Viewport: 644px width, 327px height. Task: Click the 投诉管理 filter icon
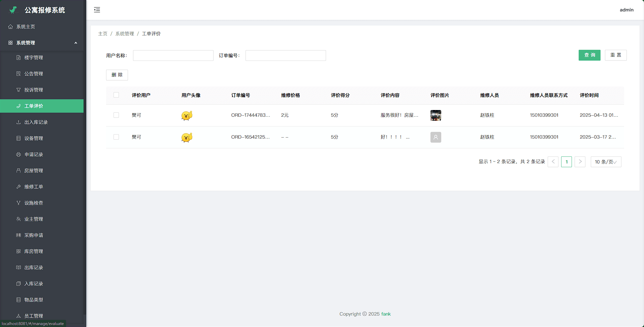coord(19,90)
